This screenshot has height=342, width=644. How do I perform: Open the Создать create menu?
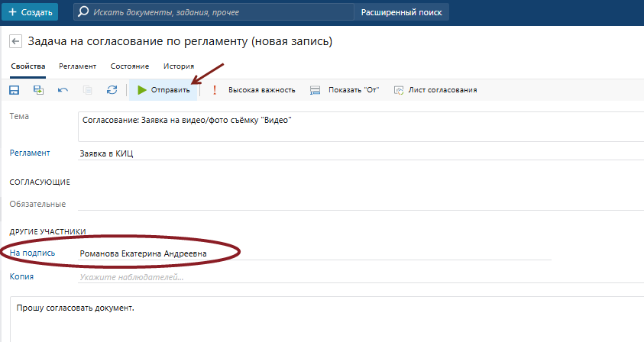(x=30, y=12)
